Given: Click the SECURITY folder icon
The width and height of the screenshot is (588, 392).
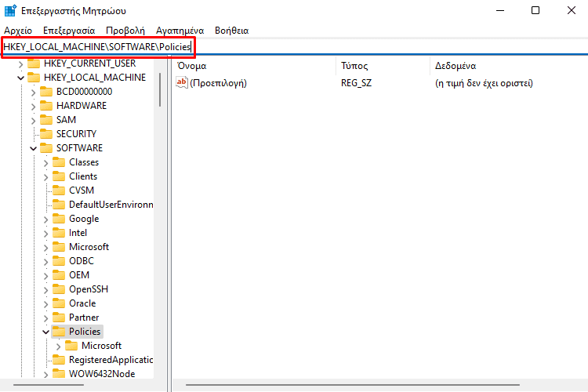Looking at the screenshot, I should pos(46,133).
